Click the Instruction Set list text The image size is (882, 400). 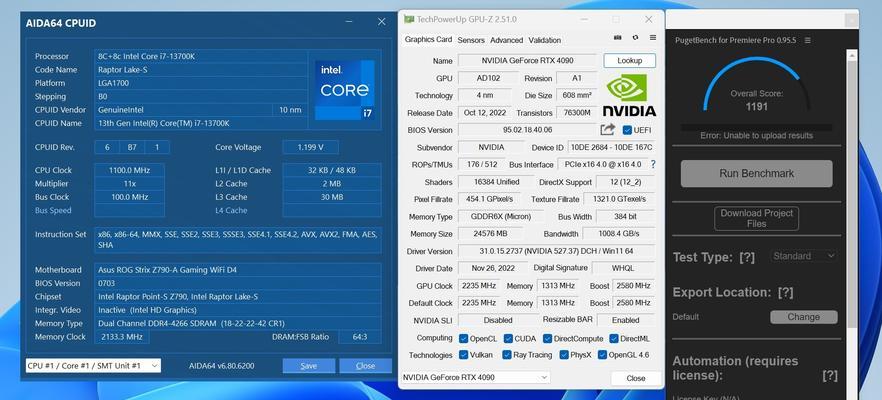(237, 240)
